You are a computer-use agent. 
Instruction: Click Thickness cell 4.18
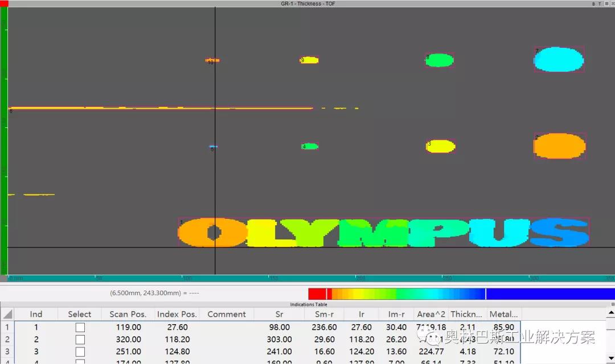point(468,351)
